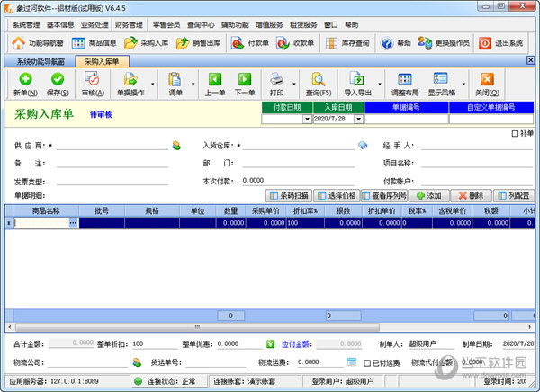The width and height of the screenshot is (540, 392).
Task: Open the 查询中心 menu
Action: [x=201, y=25]
